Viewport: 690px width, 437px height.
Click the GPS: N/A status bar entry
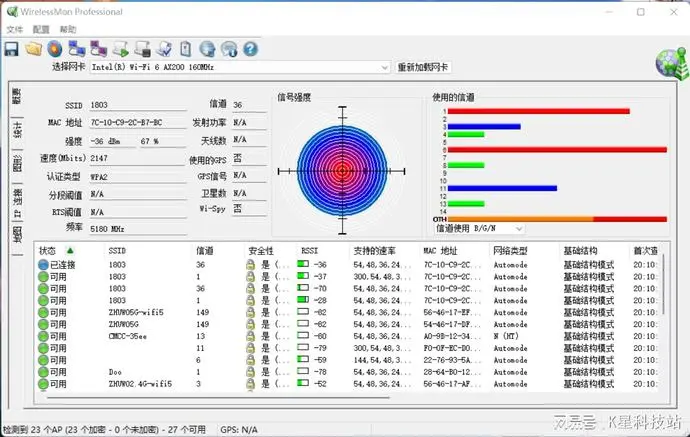pyautogui.click(x=239, y=430)
